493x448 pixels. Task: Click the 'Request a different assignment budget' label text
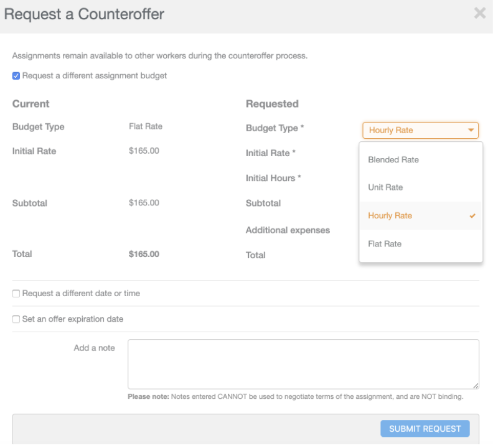pos(95,76)
